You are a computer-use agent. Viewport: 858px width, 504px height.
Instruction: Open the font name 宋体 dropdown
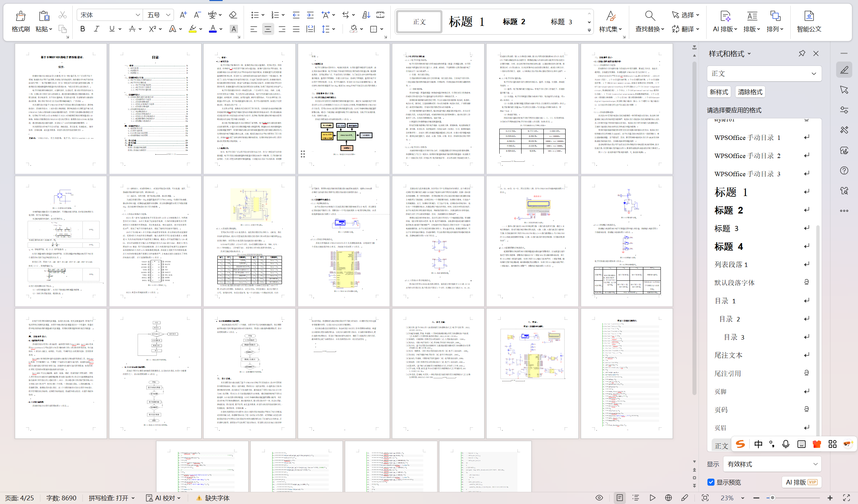click(138, 15)
